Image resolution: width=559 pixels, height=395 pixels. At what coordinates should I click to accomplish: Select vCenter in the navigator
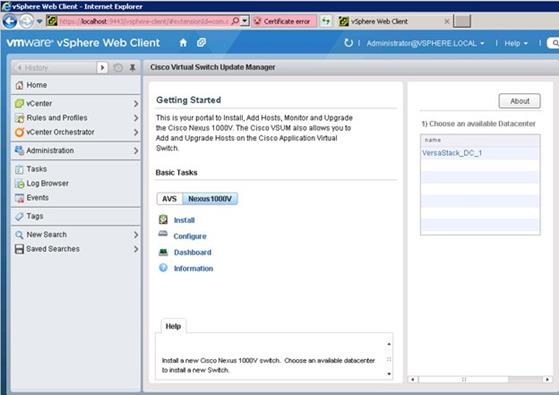point(76,103)
